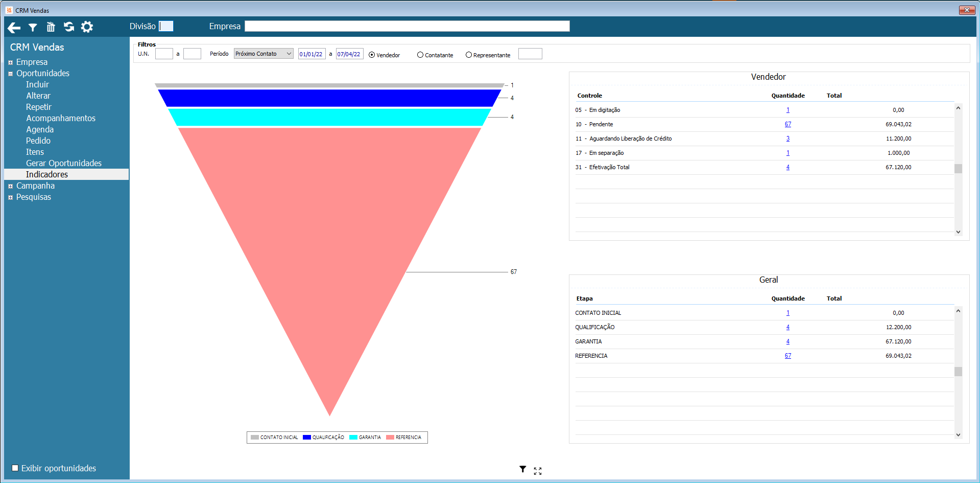
Task: Open settings gear in toolbar
Action: pos(87,27)
